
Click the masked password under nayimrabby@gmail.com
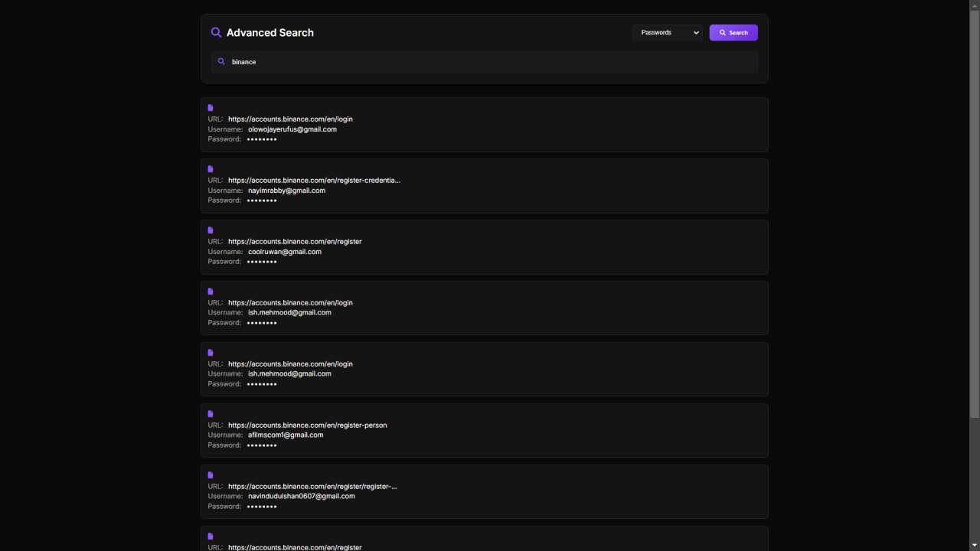tap(262, 201)
